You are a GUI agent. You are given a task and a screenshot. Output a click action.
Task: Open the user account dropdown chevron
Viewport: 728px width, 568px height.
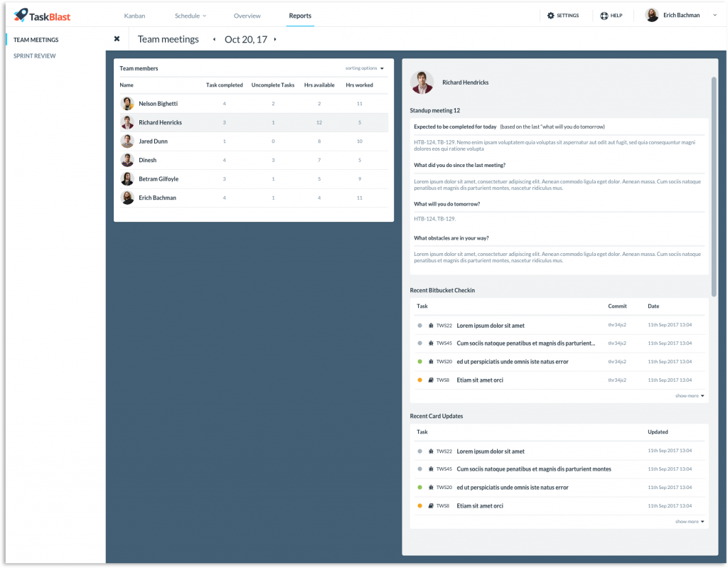coord(715,16)
